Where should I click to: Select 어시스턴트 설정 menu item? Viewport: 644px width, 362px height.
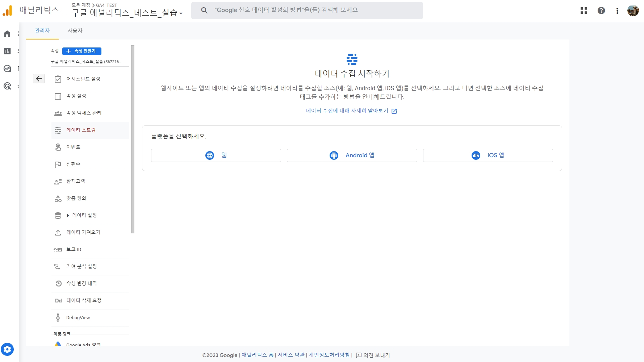90,79
